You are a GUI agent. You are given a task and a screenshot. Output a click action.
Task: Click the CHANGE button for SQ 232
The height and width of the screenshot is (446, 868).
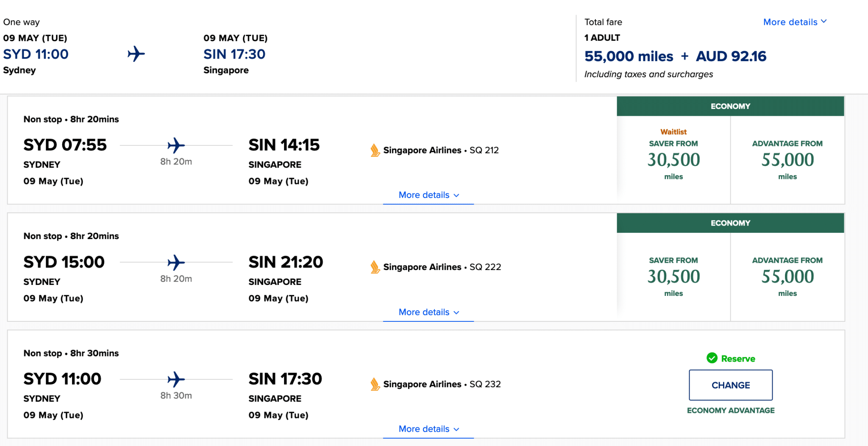[730, 385]
